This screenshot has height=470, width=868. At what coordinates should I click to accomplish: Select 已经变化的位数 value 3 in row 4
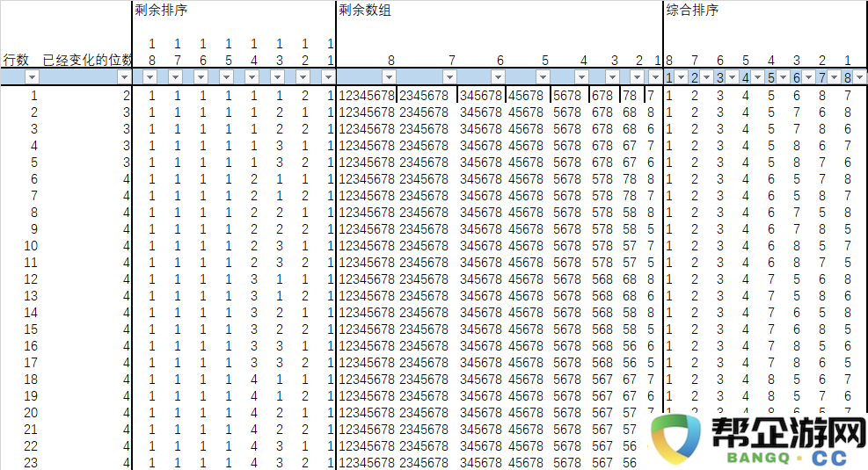tap(127, 146)
